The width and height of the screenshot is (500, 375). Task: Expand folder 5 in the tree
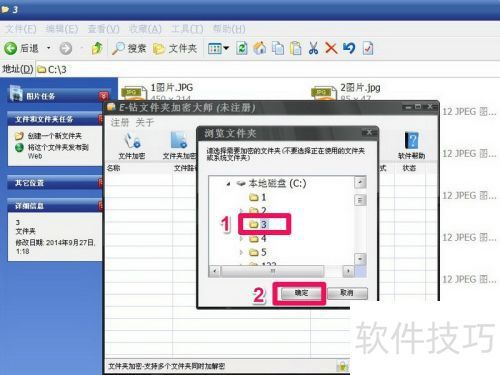pyautogui.click(x=241, y=252)
